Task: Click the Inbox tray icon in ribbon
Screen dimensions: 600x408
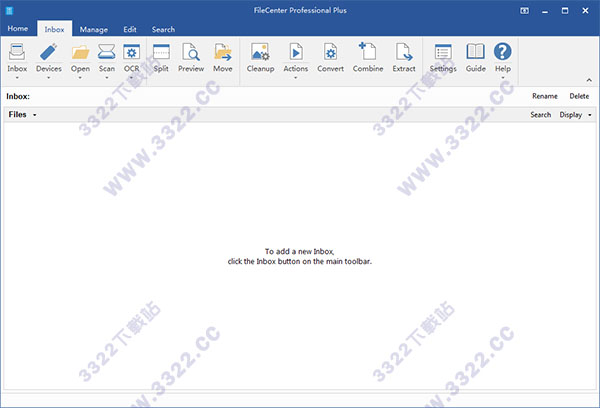Action: click(17, 52)
